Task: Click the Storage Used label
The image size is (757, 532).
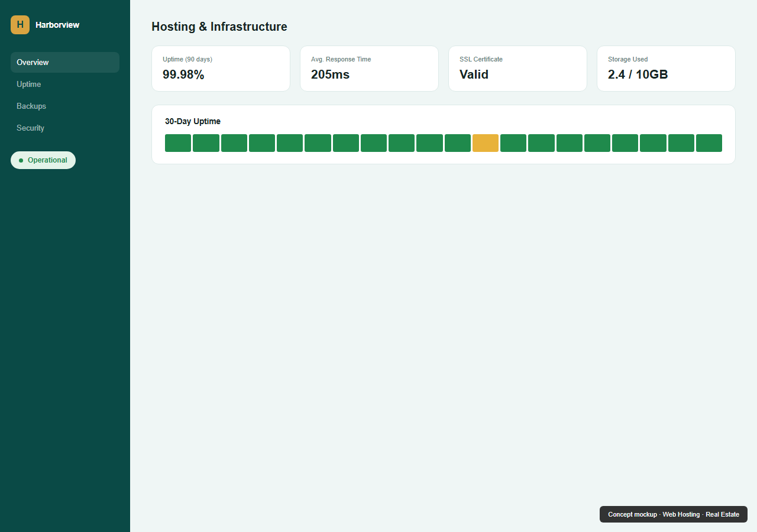Action: [627, 59]
